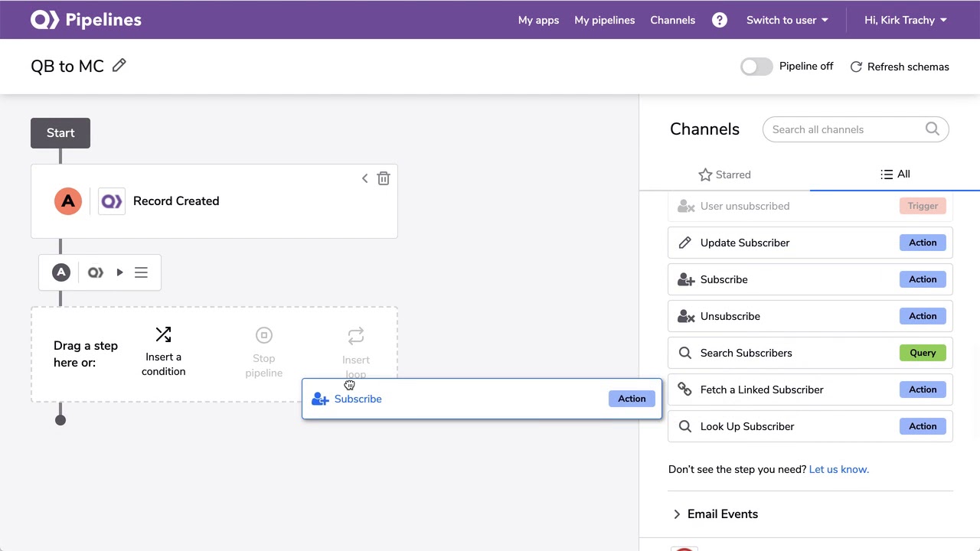Click Insert a condition label

tap(163, 364)
